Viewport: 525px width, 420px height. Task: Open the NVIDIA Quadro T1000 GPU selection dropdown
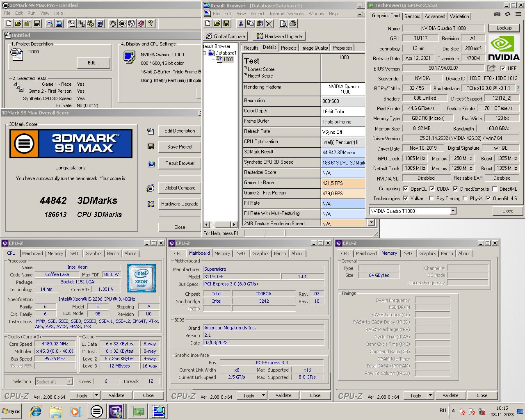(x=453, y=211)
